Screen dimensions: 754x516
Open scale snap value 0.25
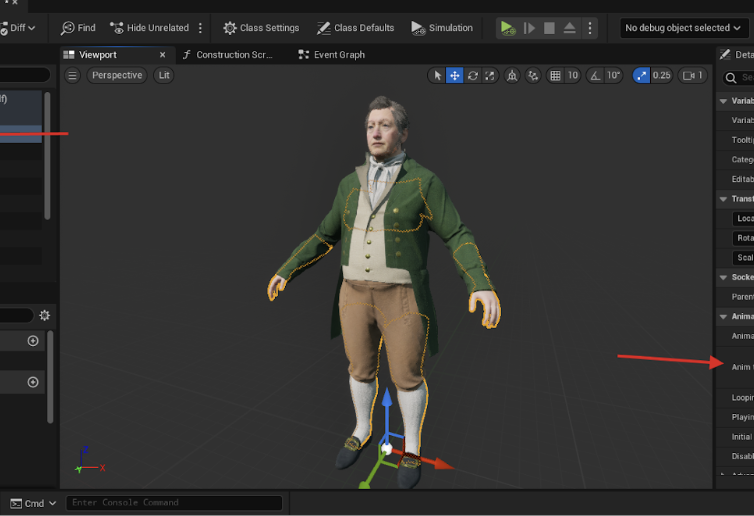(662, 76)
